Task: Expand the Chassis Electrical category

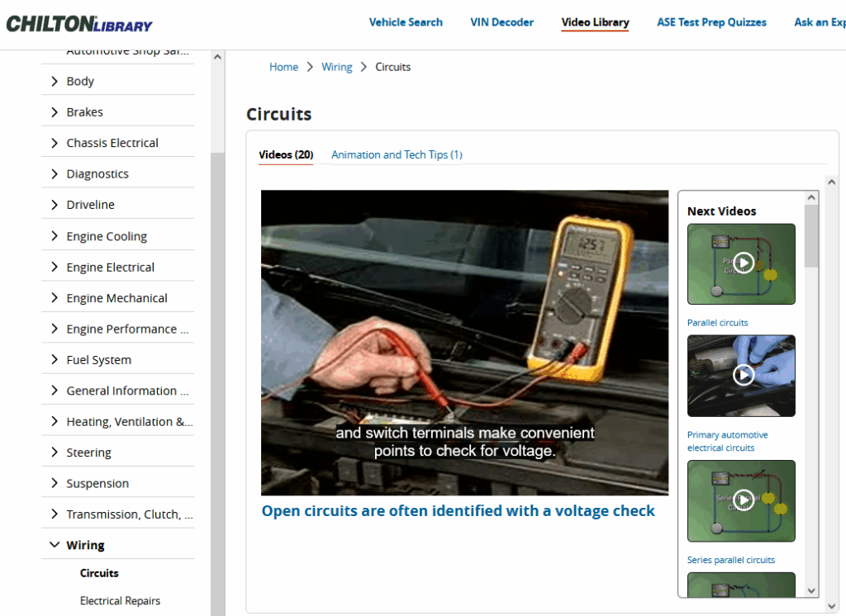Action: [x=55, y=143]
